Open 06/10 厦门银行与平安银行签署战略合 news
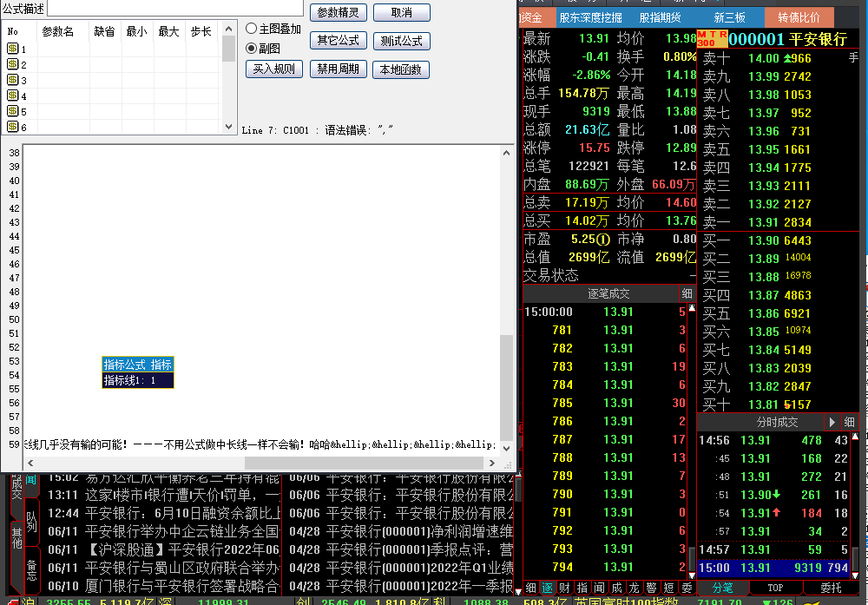The image size is (868, 605). [164, 586]
